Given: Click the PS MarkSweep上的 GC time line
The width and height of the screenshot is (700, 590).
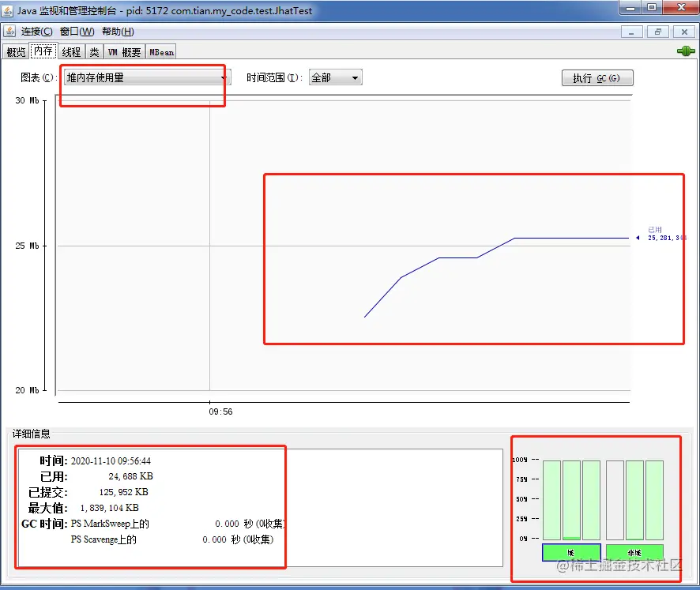Looking at the screenshot, I should pos(178,524).
